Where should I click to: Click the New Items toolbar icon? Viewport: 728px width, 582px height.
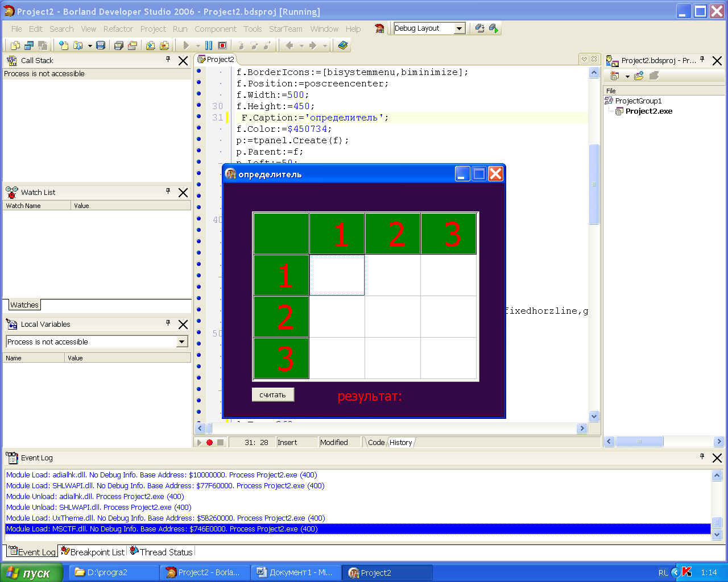(64, 45)
